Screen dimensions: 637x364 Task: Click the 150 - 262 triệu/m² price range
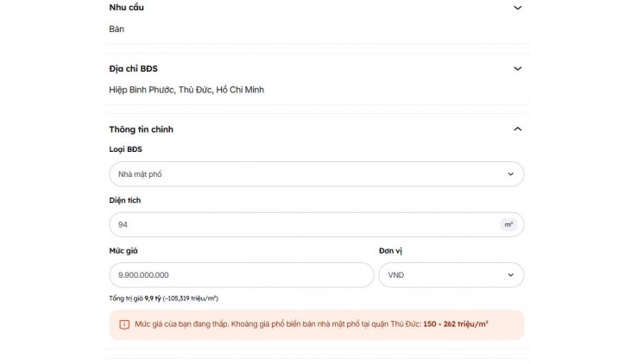tap(456, 323)
